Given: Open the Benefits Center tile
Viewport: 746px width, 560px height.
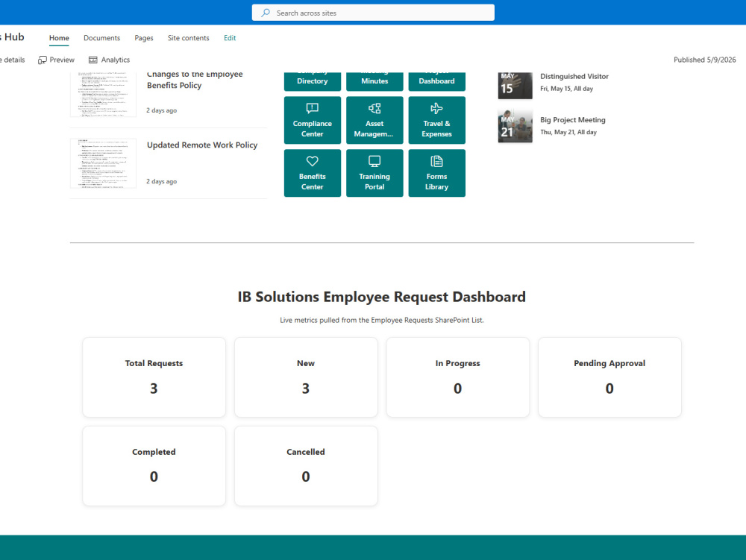Looking at the screenshot, I should (312, 173).
